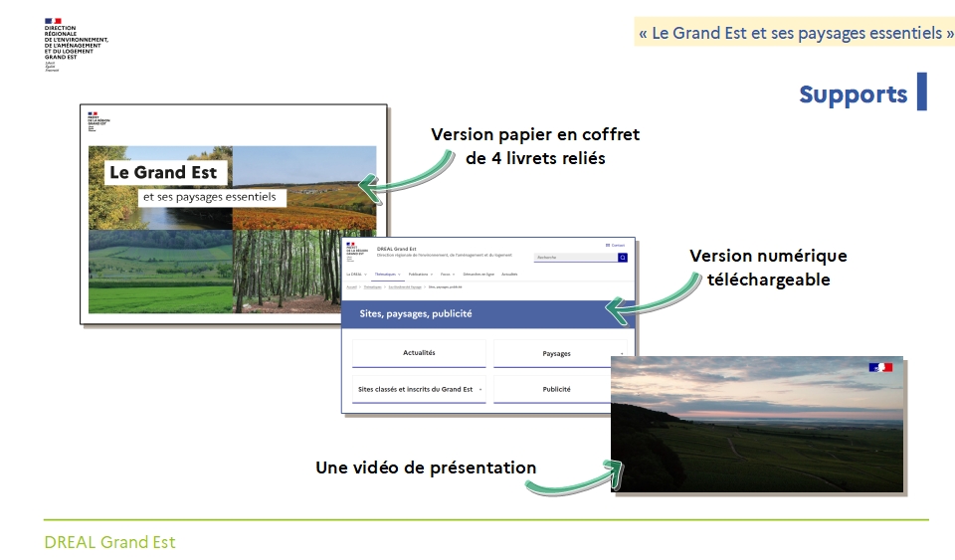Image resolution: width=955 pixels, height=560 pixels.
Task: Open the Actualités tile
Action: click(x=419, y=353)
